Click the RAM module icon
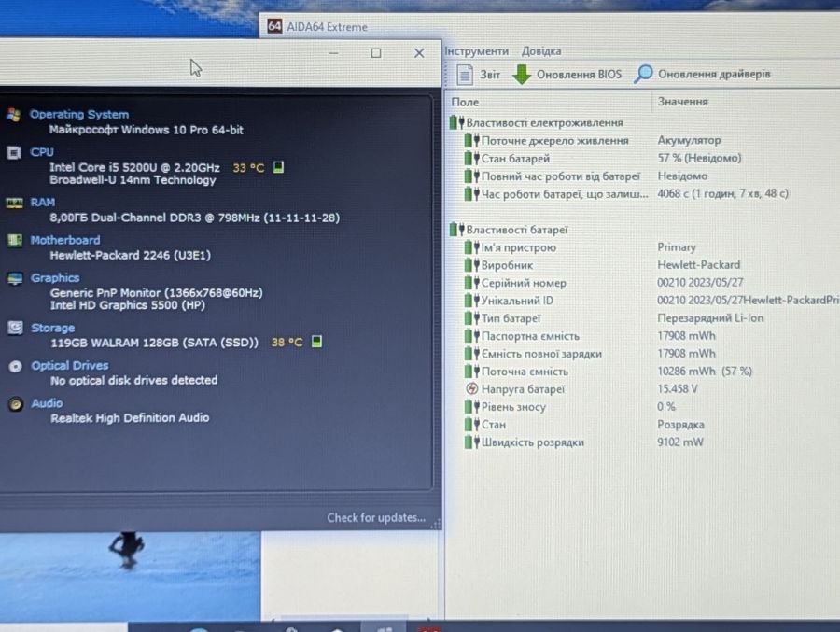Viewport: 840px width, 632px height. pyautogui.click(x=14, y=203)
